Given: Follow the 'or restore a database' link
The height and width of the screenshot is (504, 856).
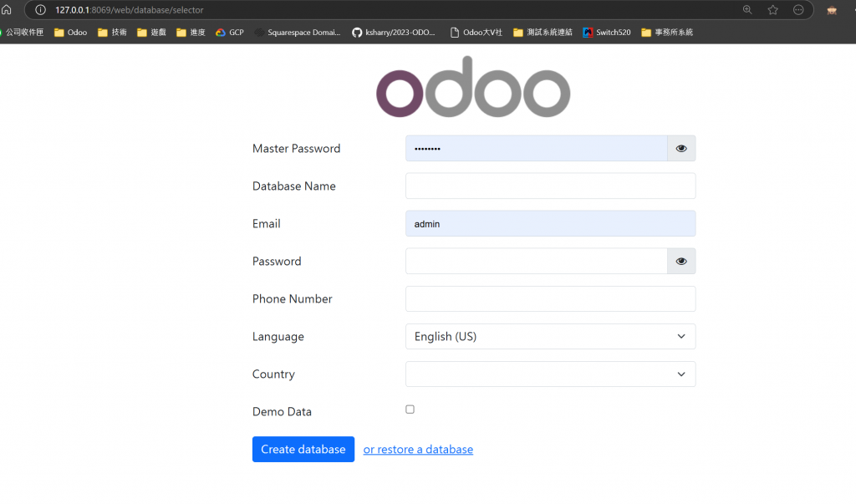Looking at the screenshot, I should 418,450.
